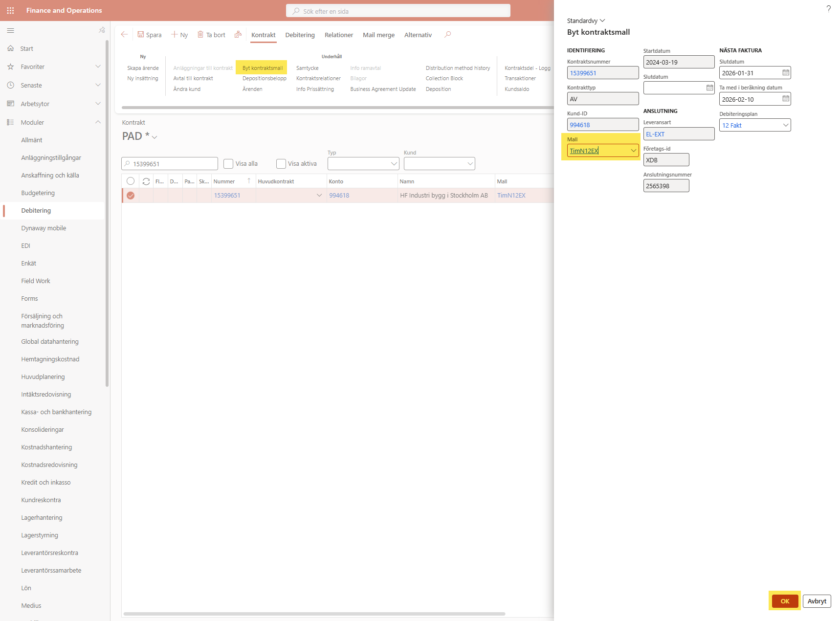Screen dimensions: 840x621
Task: Click the Ta bort trash icon
Action: 200,35
